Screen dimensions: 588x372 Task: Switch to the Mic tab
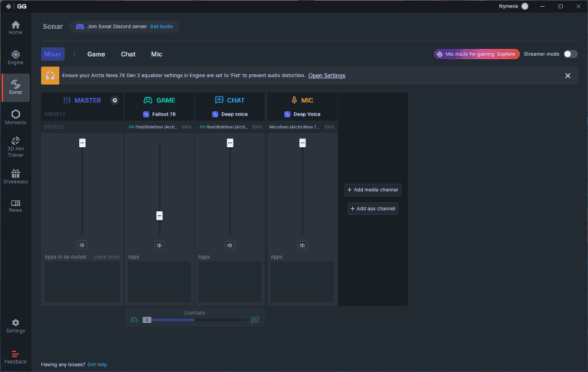pyautogui.click(x=156, y=54)
